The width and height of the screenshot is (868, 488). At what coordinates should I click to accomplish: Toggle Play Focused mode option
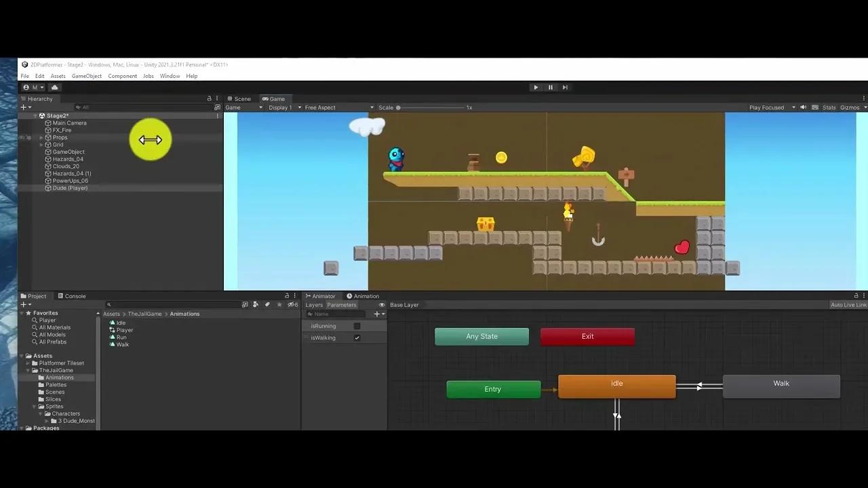(768, 107)
